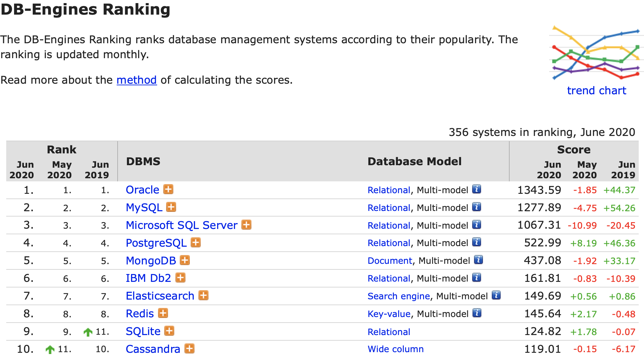This screenshot has width=644, height=359.
Task: Select MongoDB score 437.08
Action: (543, 261)
